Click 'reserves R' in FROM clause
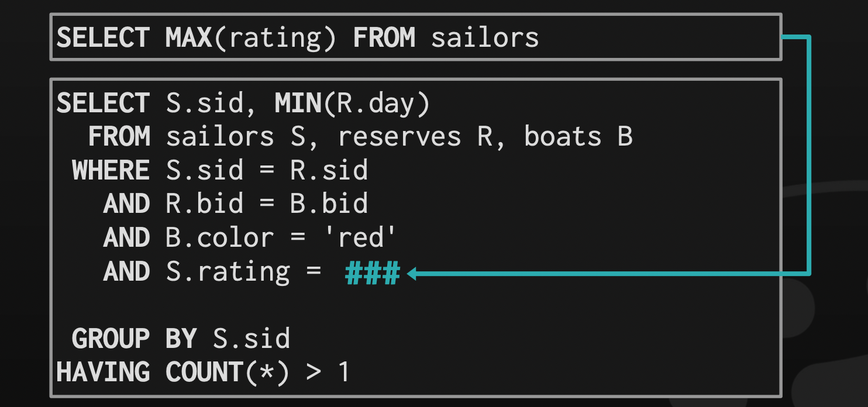 415,137
